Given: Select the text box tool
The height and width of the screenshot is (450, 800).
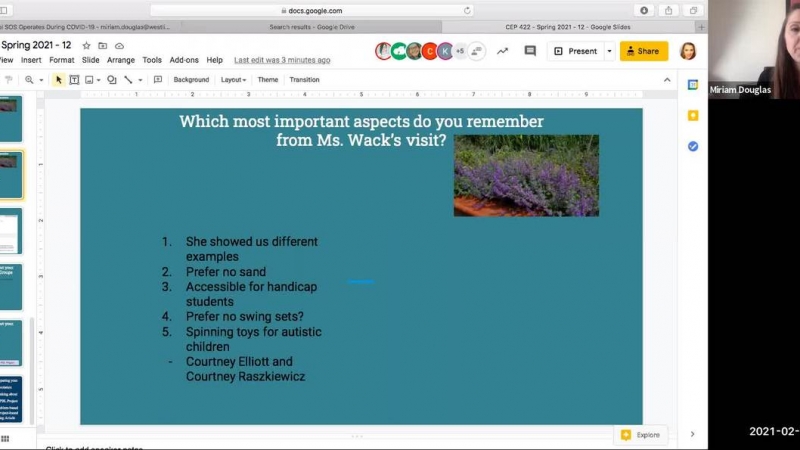Looking at the screenshot, I should click(x=74, y=80).
